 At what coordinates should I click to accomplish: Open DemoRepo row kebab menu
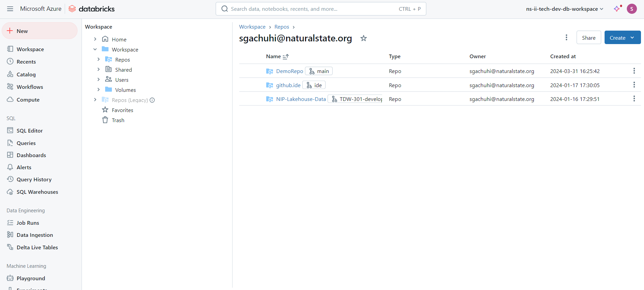pos(634,71)
